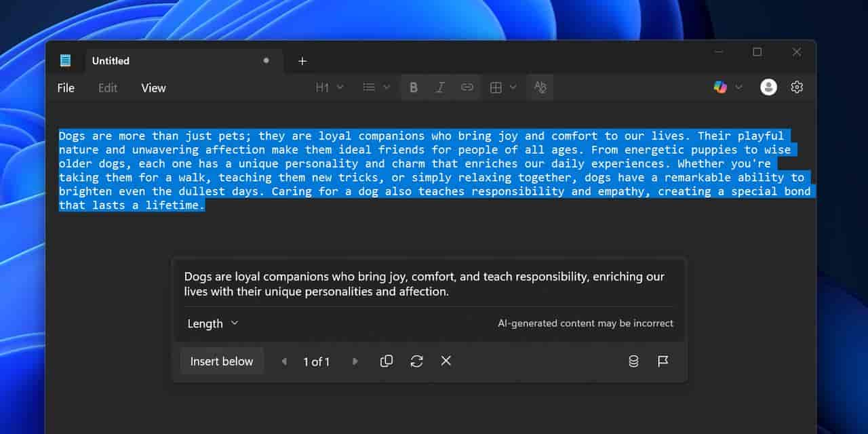Viewport: 868px width, 434px height.
Task: Open the Length dropdown in summary panel
Action: coord(213,323)
